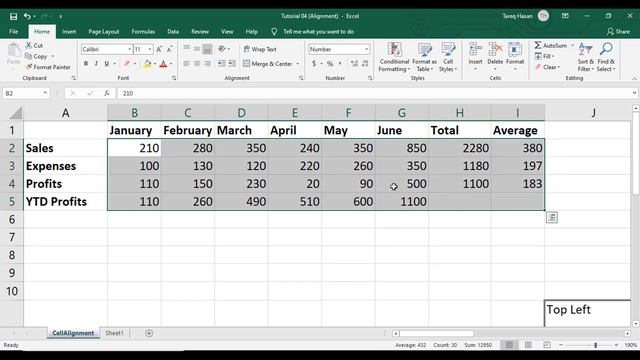640x360 pixels.
Task: Open the Clear menu in Editing group
Action: tap(547, 67)
